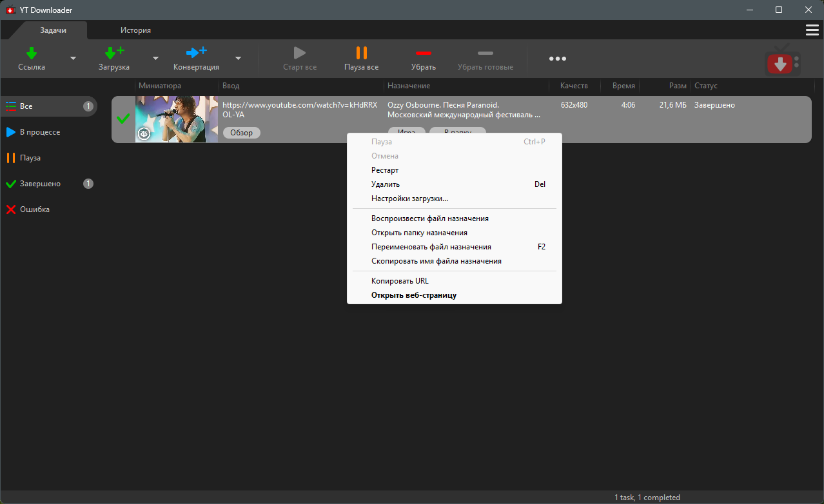Image resolution: width=824 pixels, height=504 pixels.
Task: Click the Пауза все orange icon
Action: (x=362, y=53)
